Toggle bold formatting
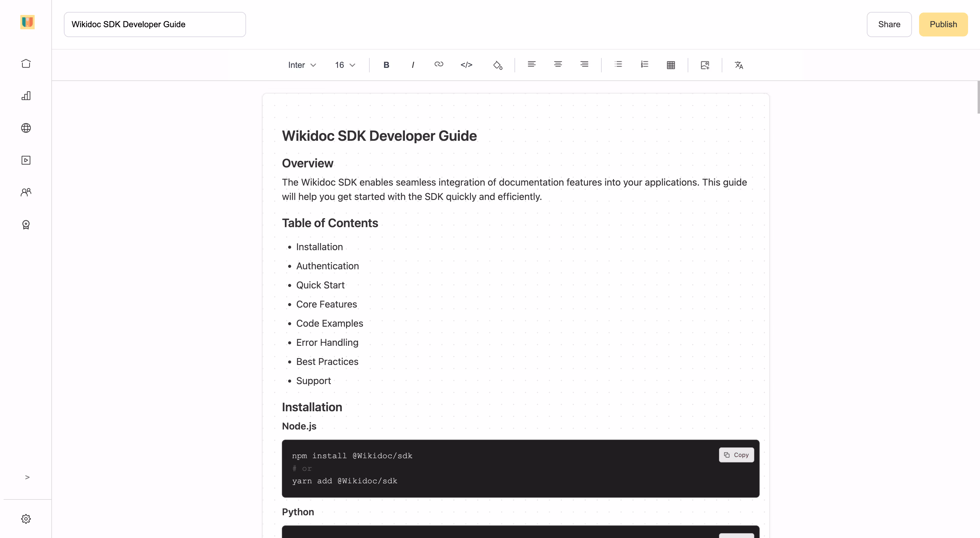 point(386,65)
